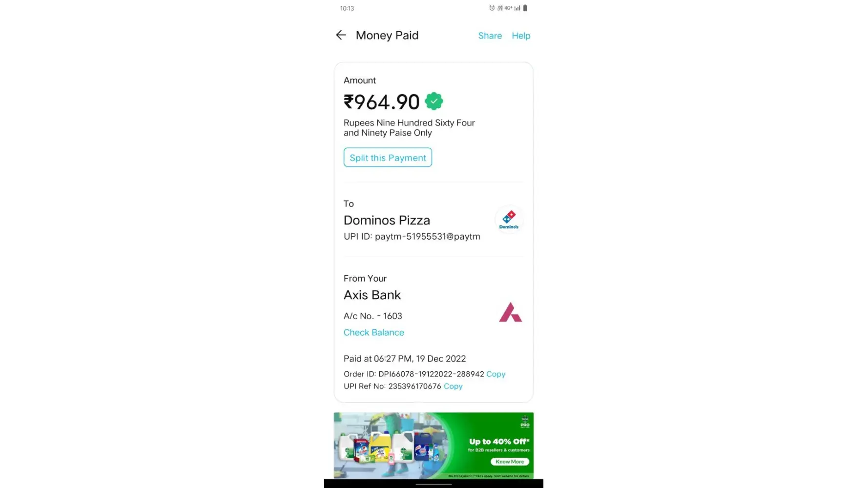
Task: Tap the Dominos Pizza logo
Action: pos(509,220)
